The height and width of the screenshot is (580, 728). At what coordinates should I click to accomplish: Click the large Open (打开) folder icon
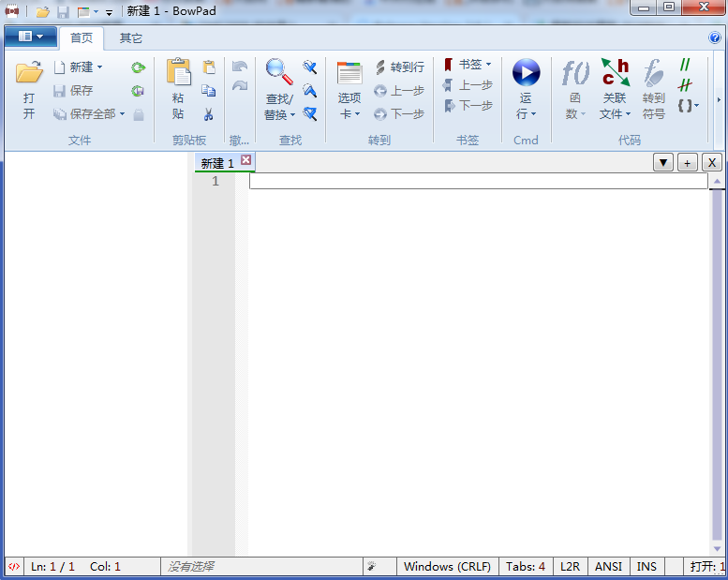tap(29, 72)
